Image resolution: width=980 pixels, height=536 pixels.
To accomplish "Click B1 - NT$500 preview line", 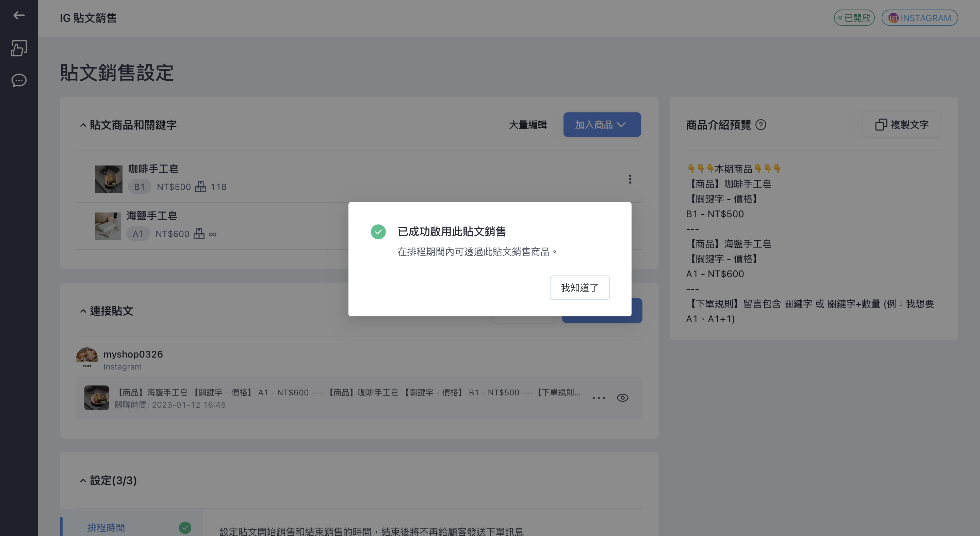I will [x=715, y=214].
